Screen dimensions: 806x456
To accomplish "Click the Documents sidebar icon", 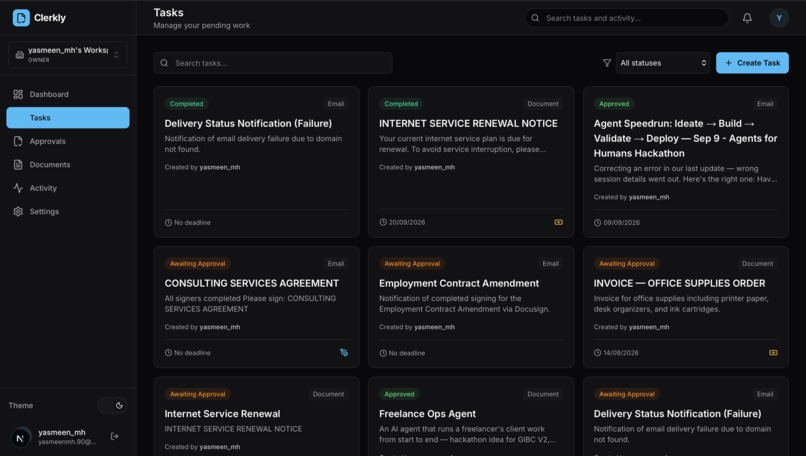I will coord(18,165).
